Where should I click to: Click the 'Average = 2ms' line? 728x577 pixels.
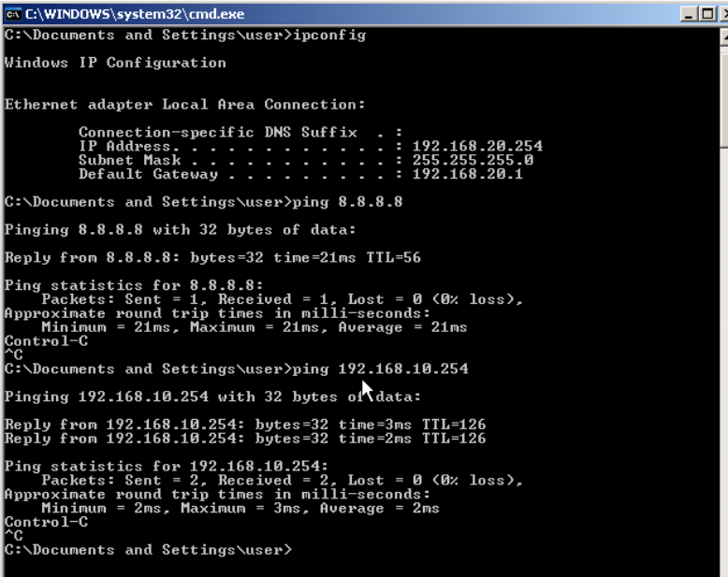pyautogui.click(x=240, y=509)
